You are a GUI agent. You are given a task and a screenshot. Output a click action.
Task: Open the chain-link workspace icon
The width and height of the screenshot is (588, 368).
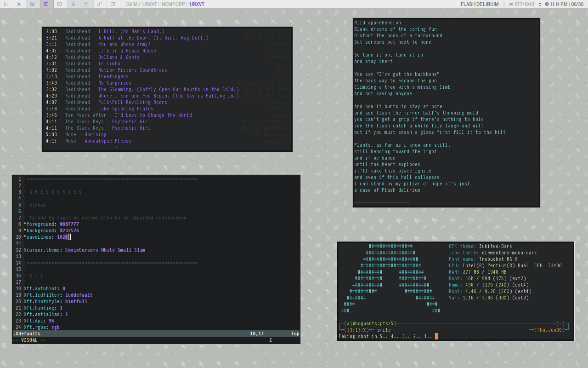tap(99, 4)
